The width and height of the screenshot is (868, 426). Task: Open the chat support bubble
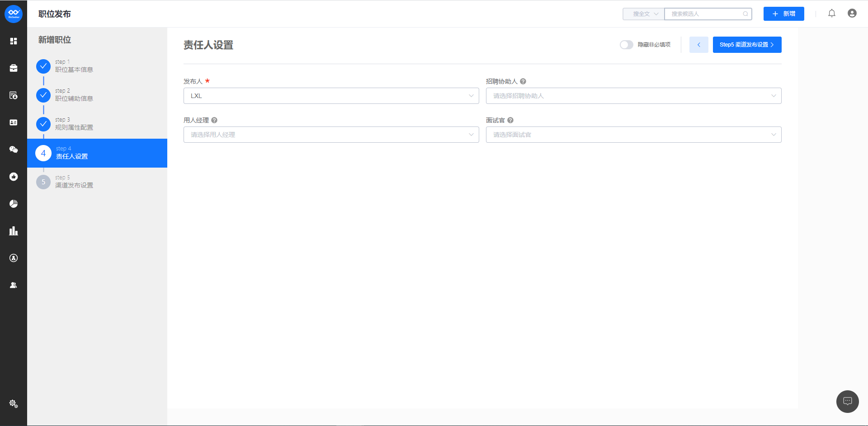point(848,402)
